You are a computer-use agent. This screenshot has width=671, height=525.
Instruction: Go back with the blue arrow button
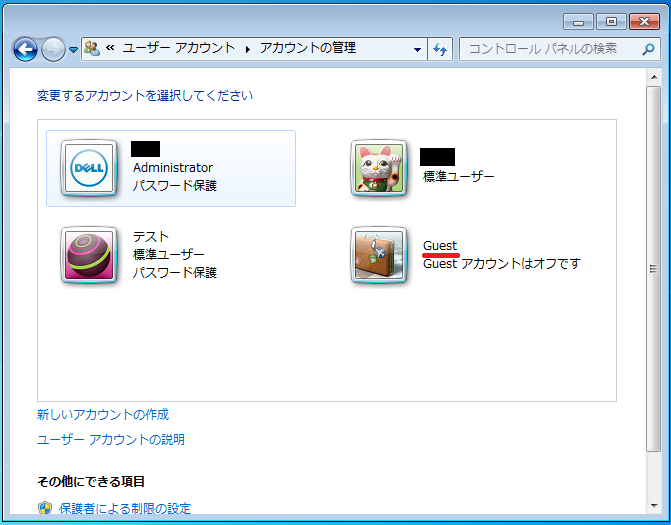tap(25, 49)
